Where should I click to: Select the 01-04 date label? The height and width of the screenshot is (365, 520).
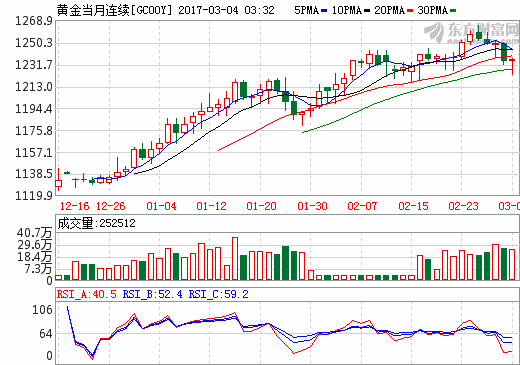(x=161, y=206)
